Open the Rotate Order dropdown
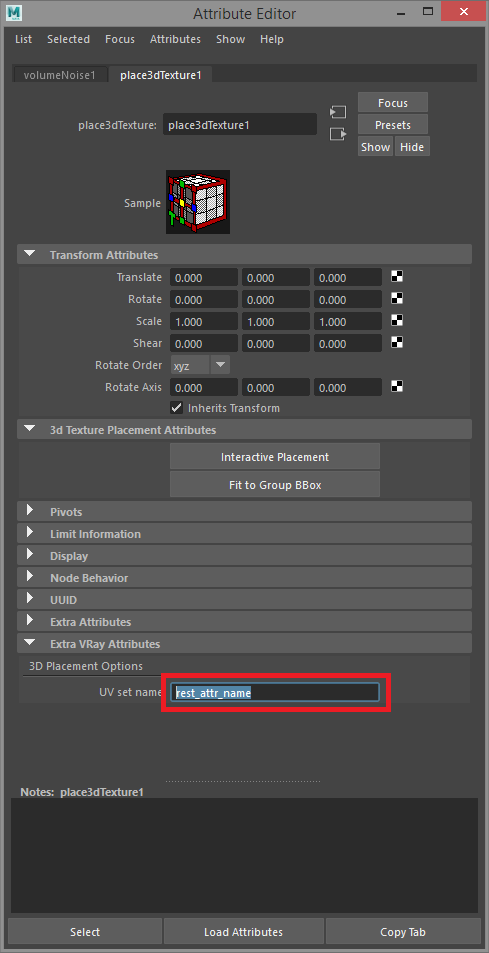Viewport: 489px width, 953px height. 199,365
